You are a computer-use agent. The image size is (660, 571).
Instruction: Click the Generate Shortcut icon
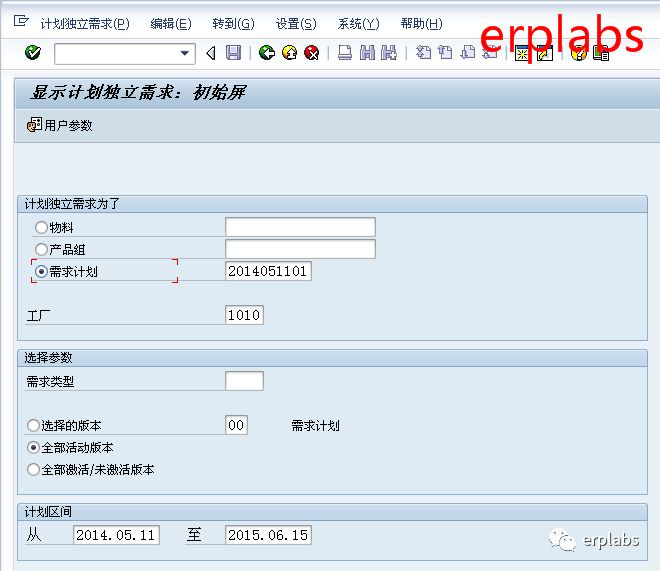545,53
